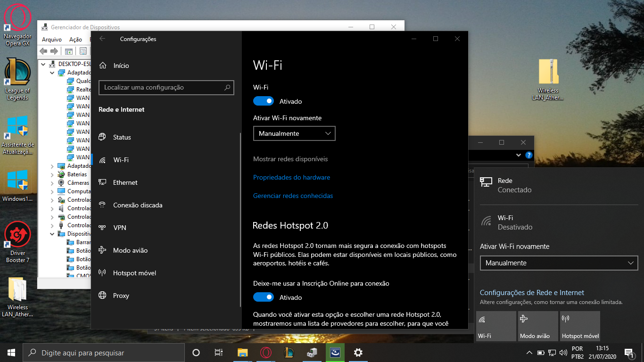Expand the Baterias node in device tree
The image size is (644, 362).
click(52, 174)
